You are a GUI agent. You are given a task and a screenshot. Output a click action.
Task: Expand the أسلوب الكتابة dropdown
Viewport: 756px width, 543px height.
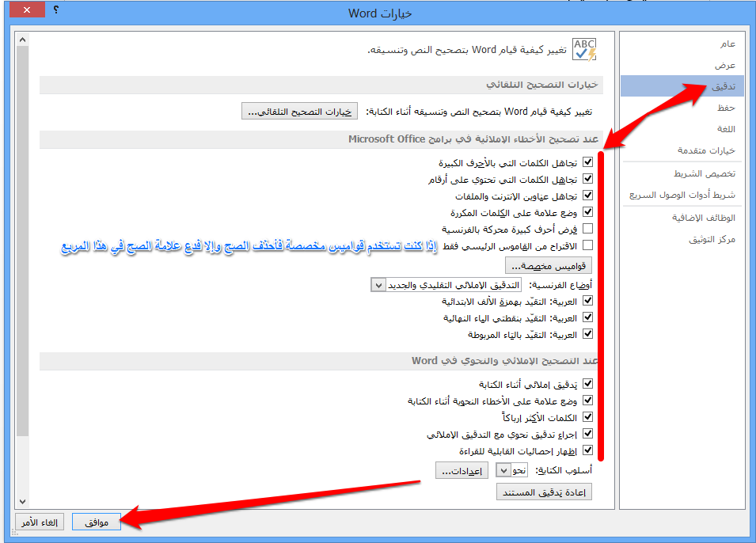503,470
